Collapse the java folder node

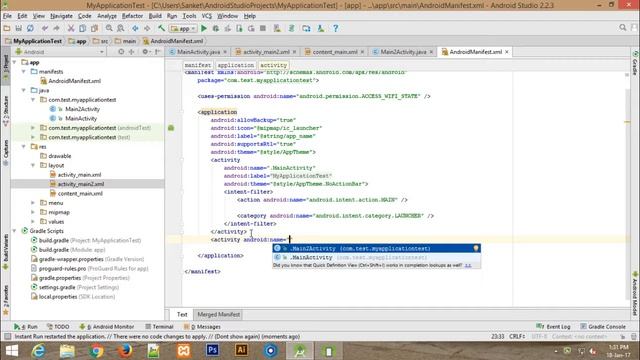click(24, 90)
